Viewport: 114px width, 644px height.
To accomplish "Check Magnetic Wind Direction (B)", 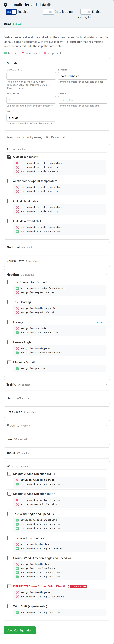I will 9,494.
